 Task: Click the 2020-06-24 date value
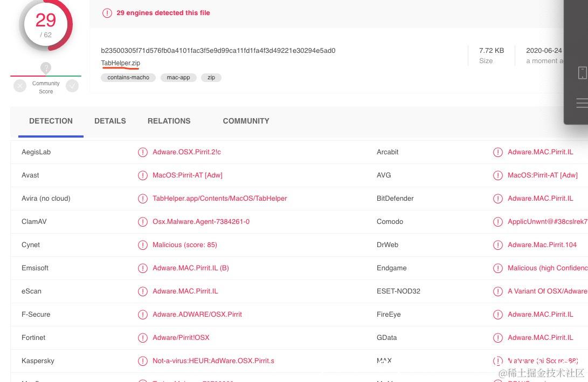[544, 51]
